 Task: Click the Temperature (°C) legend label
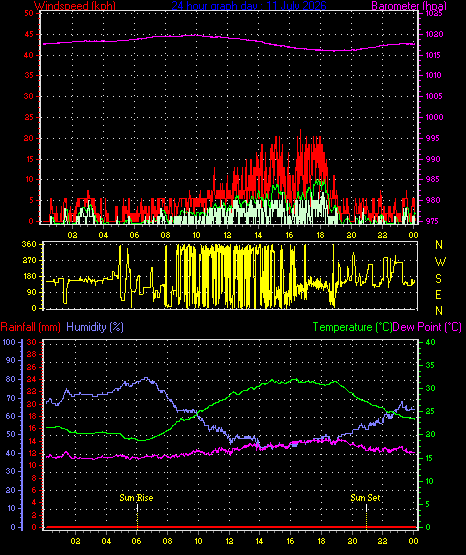(352, 327)
